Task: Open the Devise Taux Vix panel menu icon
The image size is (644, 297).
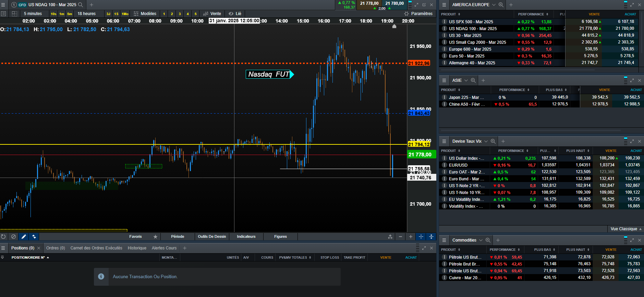Action: 444,141
